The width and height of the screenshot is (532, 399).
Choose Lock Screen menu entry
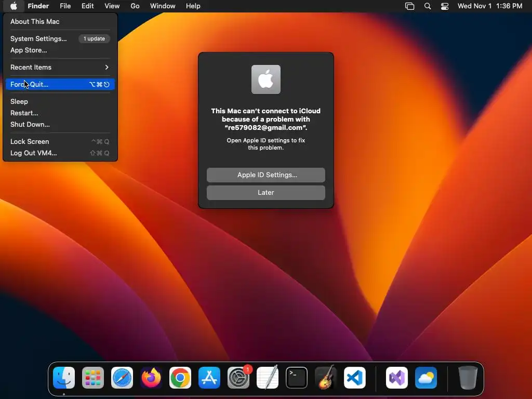pos(60,141)
